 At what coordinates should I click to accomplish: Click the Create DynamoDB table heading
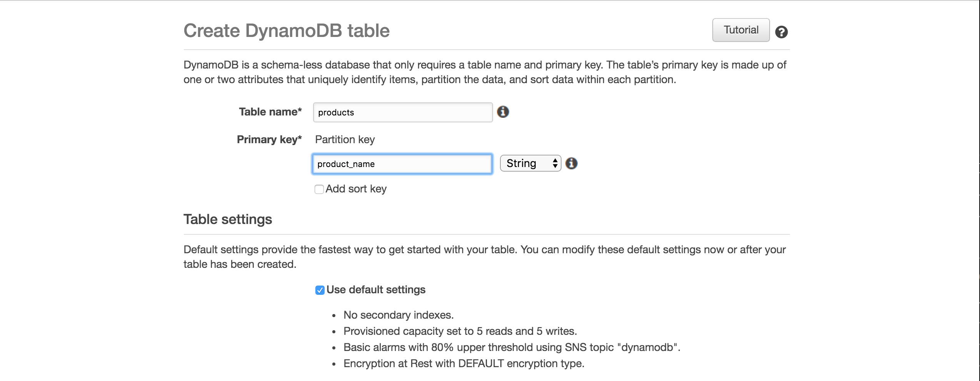coord(287,31)
